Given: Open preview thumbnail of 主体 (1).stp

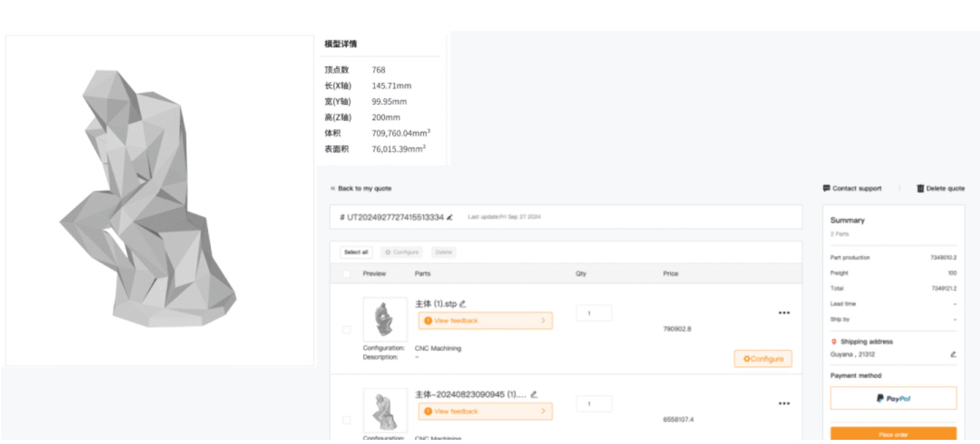Looking at the screenshot, I should (x=385, y=319).
